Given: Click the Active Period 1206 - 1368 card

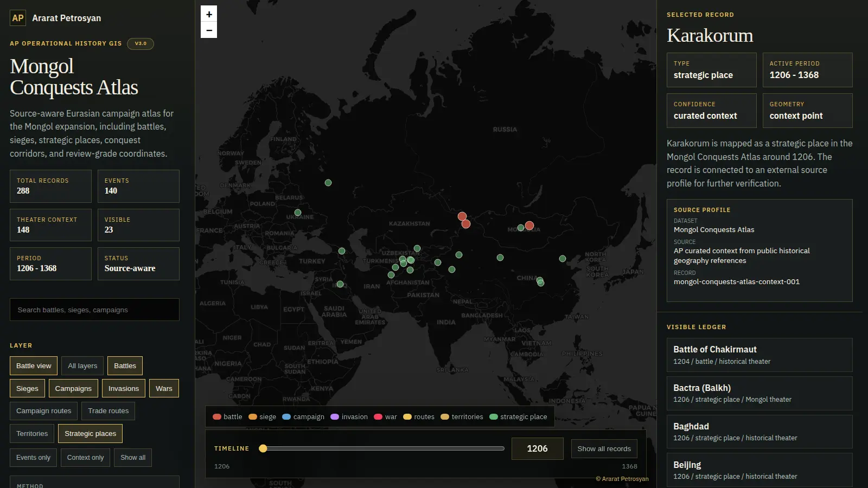Looking at the screenshot, I should (808, 70).
